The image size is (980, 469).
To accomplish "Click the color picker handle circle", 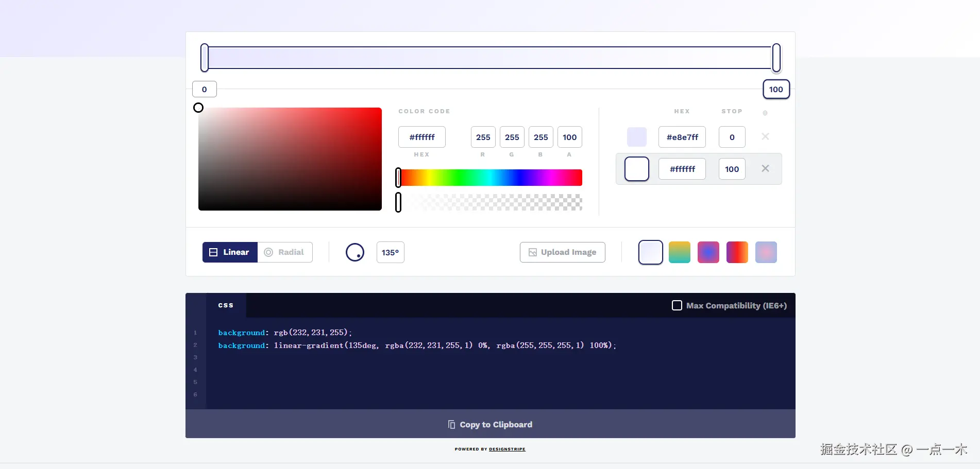I will (x=198, y=108).
